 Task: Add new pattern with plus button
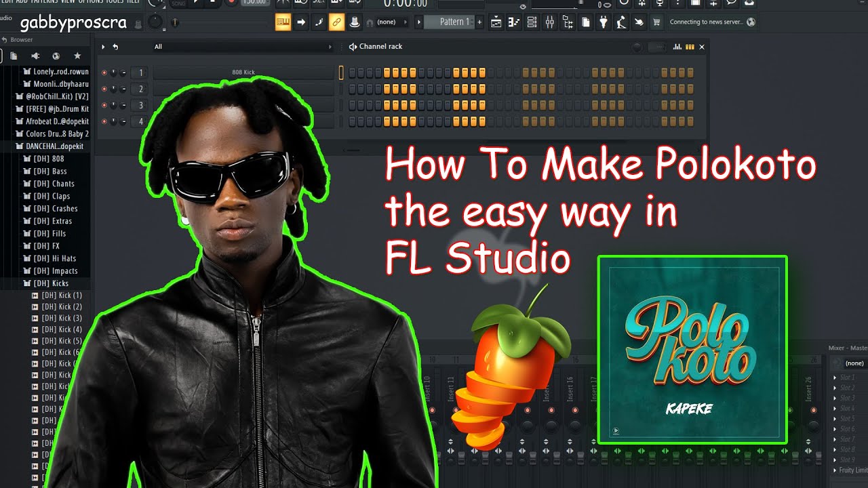pyautogui.click(x=479, y=22)
